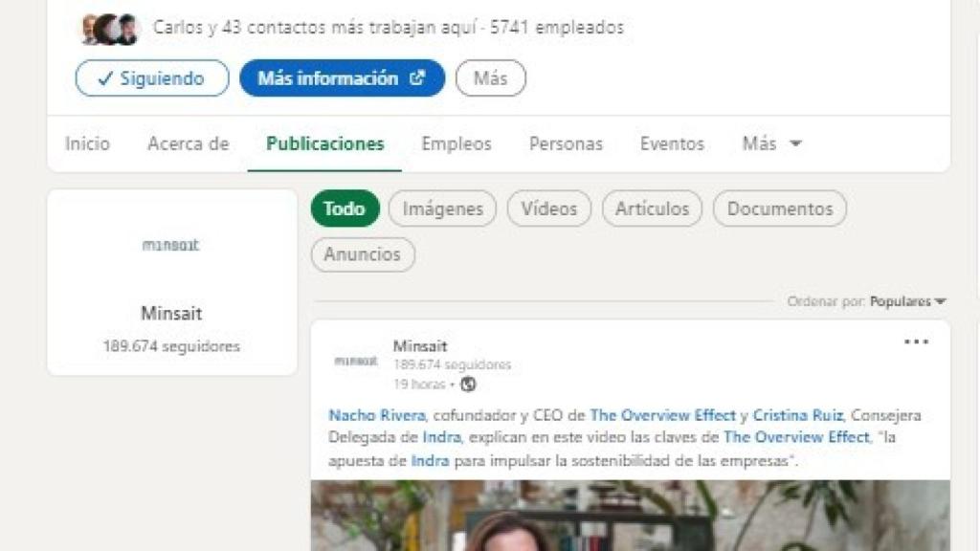The width and height of the screenshot is (980, 551).
Task: Follow the Indra link in the post text
Action: (440, 437)
